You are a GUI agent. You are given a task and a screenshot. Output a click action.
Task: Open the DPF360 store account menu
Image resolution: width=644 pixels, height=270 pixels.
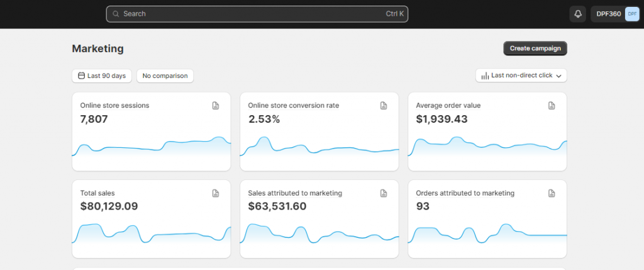608,14
